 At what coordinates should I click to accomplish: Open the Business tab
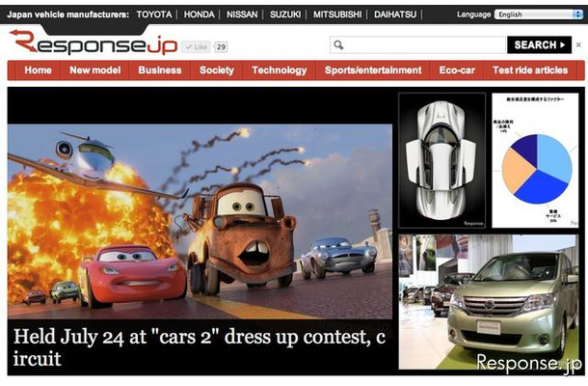pos(160,70)
